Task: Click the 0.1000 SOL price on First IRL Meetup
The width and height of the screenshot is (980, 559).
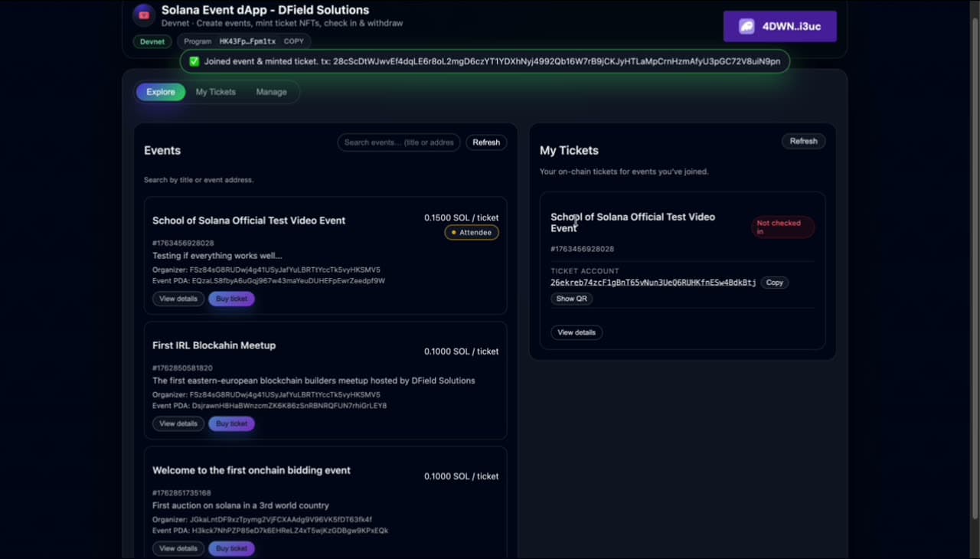Action: pos(462,351)
